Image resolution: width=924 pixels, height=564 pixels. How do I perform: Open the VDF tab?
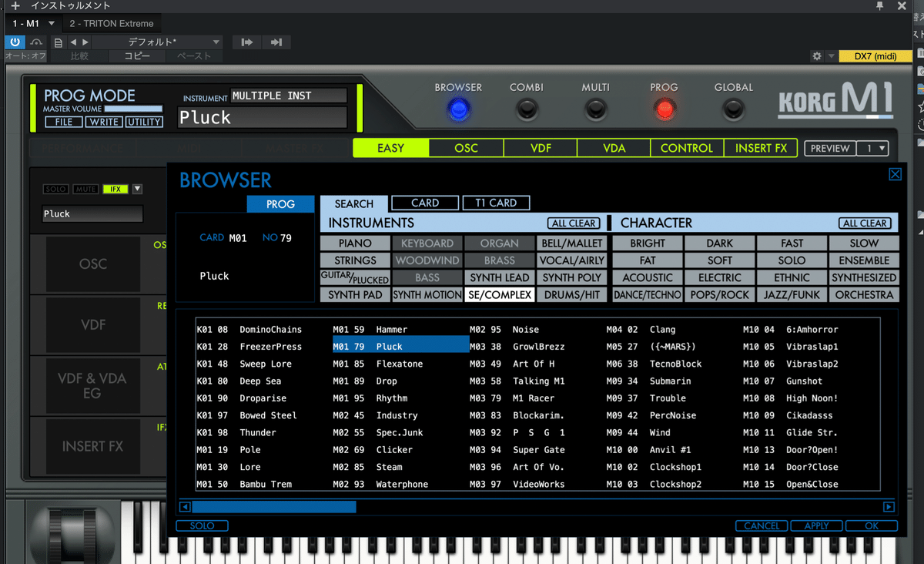click(541, 148)
